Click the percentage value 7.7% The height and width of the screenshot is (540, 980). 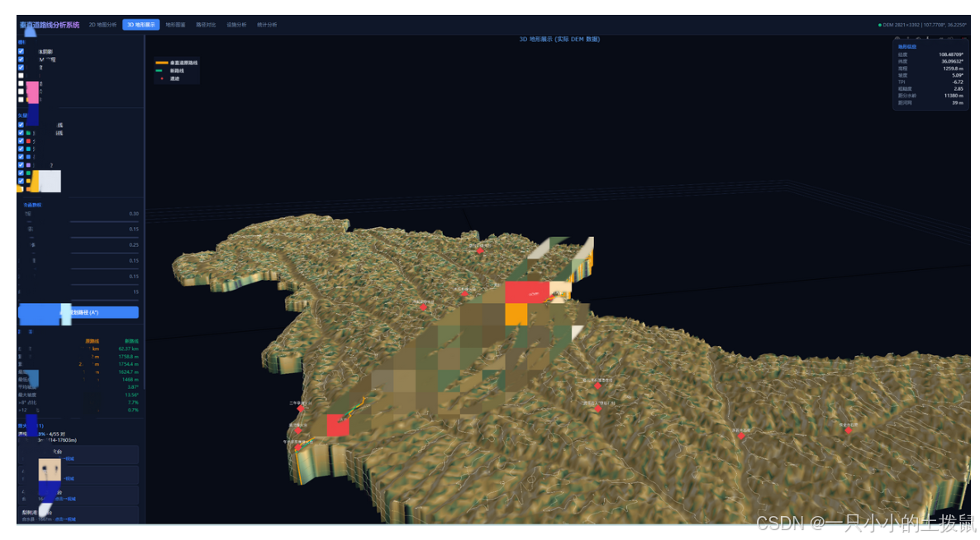133,403
